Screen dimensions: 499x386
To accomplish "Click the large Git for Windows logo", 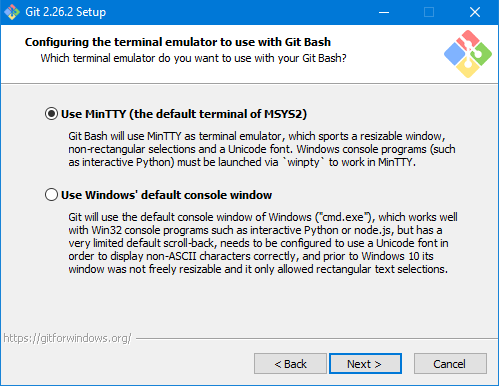I will click(x=468, y=54).
